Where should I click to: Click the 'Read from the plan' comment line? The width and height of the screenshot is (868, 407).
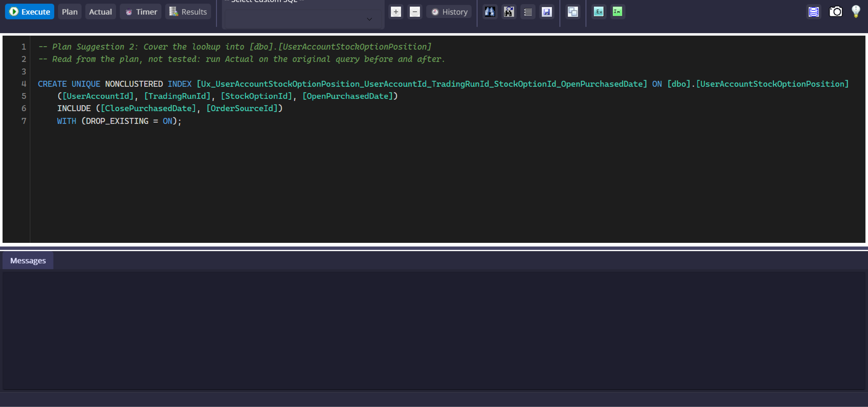pos(242,59)
